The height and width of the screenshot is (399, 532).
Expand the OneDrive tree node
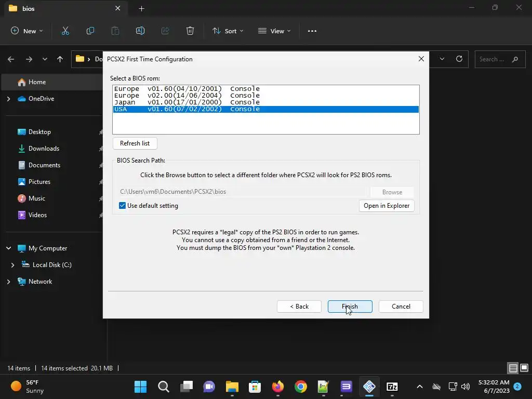tap(9, 99)
